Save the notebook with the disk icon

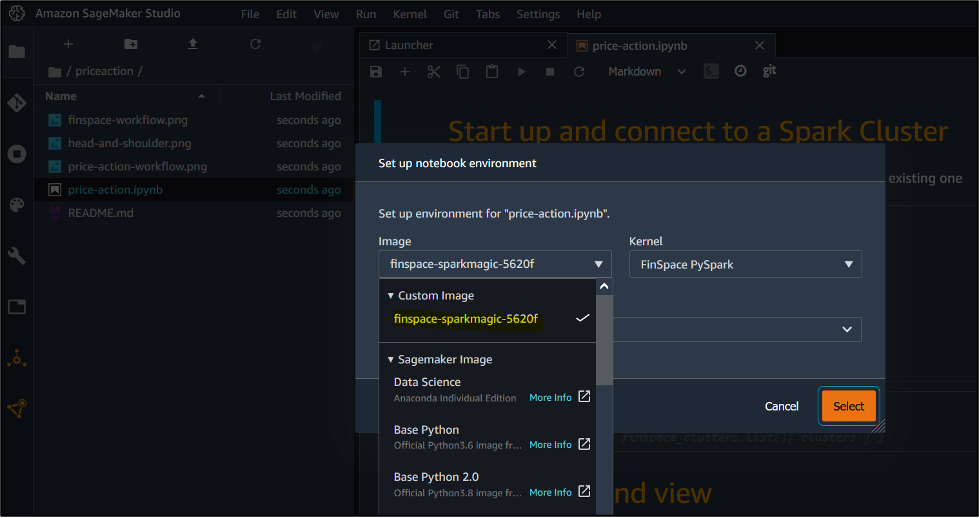(376, 72)
